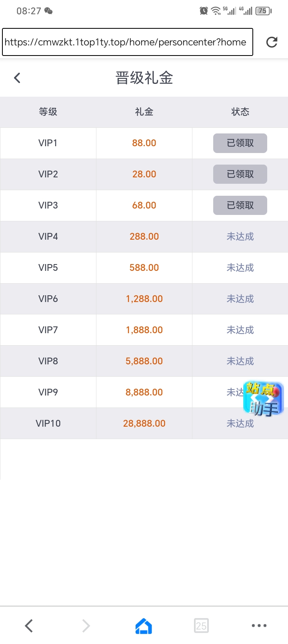
Task: Click the 已领取 button for VIP3
Action: point(240,205)
